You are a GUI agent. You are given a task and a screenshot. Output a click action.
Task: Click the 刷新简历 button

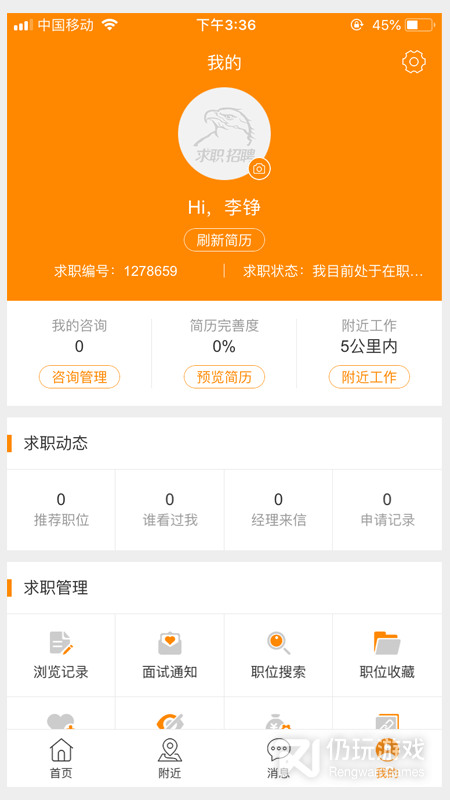coord(224,240)
